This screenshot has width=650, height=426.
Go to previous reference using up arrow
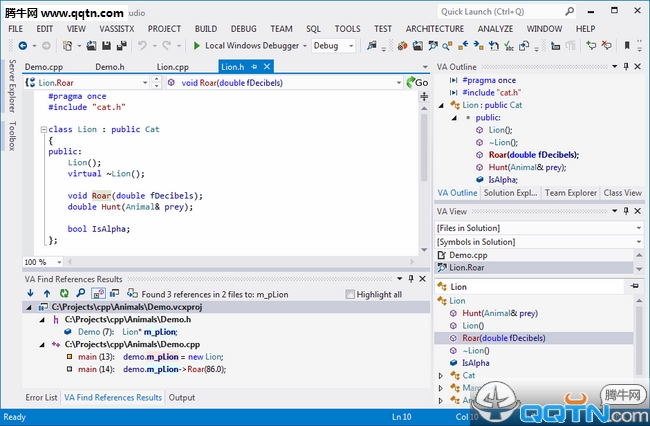tap(47, 294)
